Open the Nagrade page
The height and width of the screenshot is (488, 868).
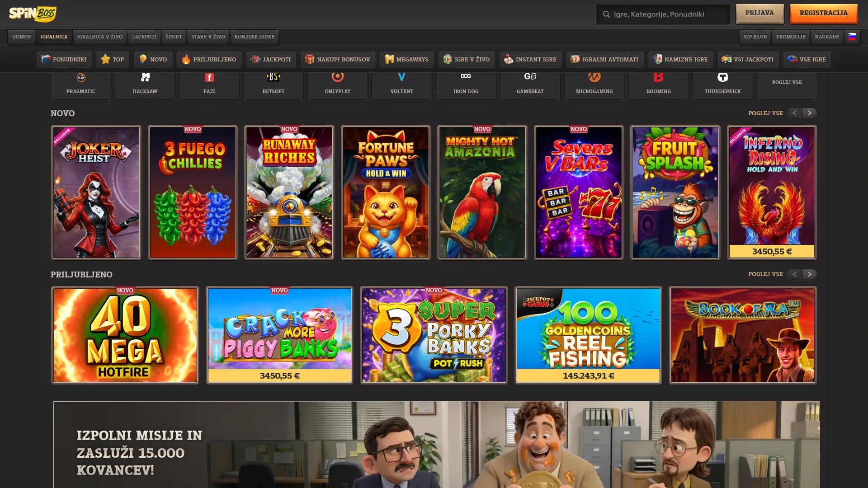pyautogui.click(x=827, y=37)
